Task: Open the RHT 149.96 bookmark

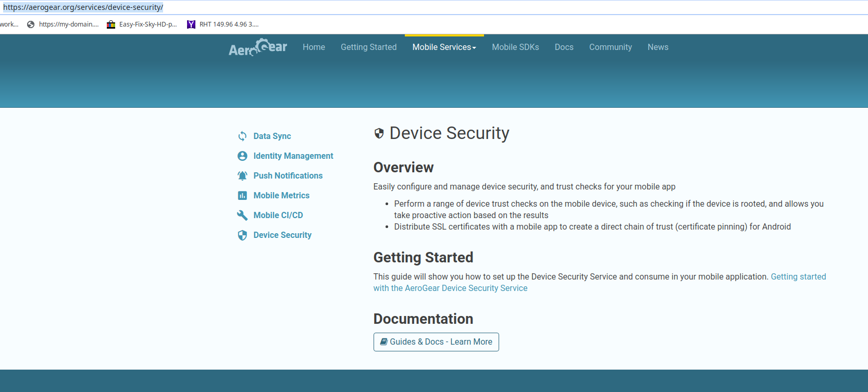Action: pyautogui.click(x=223, y=24)
